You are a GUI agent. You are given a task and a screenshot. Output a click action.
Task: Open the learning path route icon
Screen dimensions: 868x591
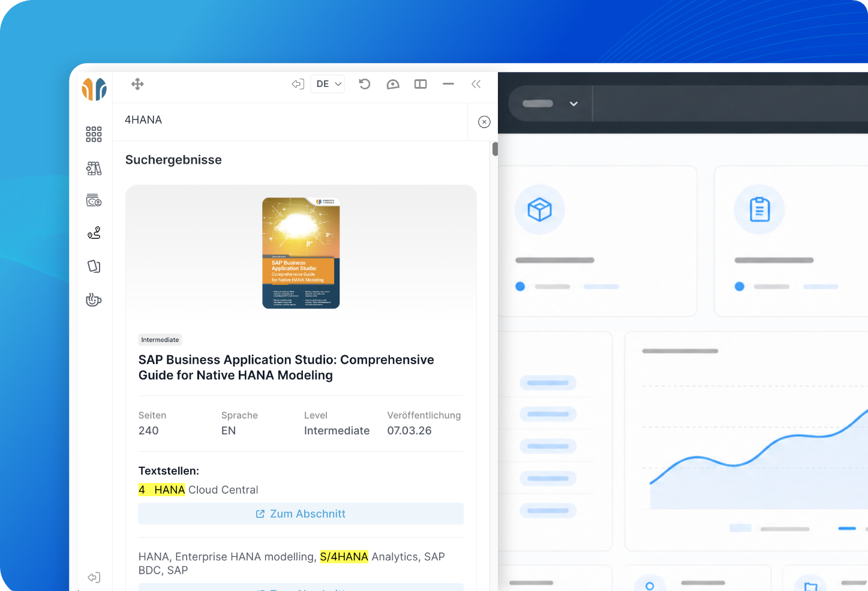[x=94, y=233]
